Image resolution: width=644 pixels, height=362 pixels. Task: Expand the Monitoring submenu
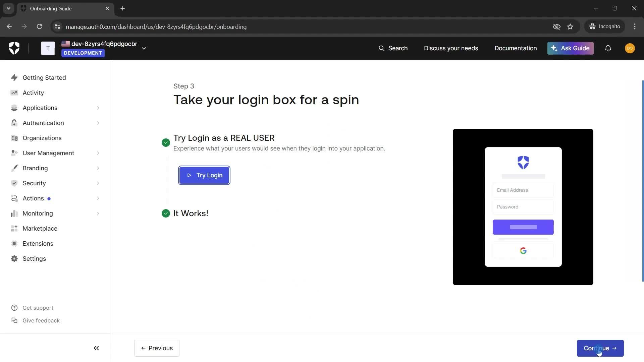click(98, 214)
